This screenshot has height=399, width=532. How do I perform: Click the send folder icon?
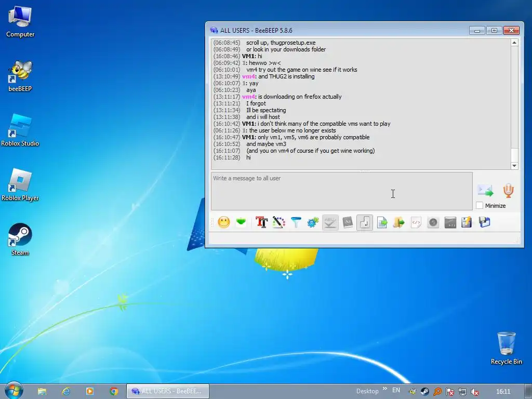coord(399,222)
